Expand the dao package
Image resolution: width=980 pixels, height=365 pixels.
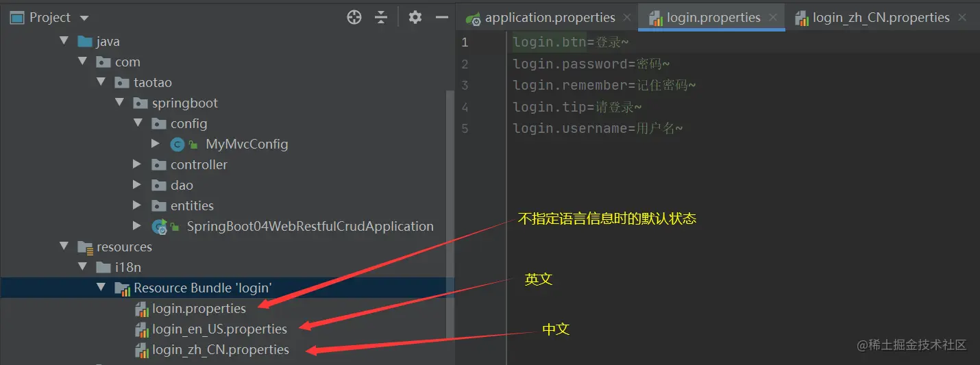click(138, 186)
